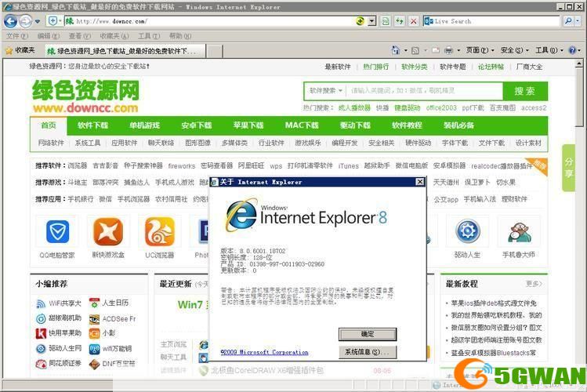Screen dimensions: 587x392
Task: Click the search magnifier icon
Action: pos(568,21)
